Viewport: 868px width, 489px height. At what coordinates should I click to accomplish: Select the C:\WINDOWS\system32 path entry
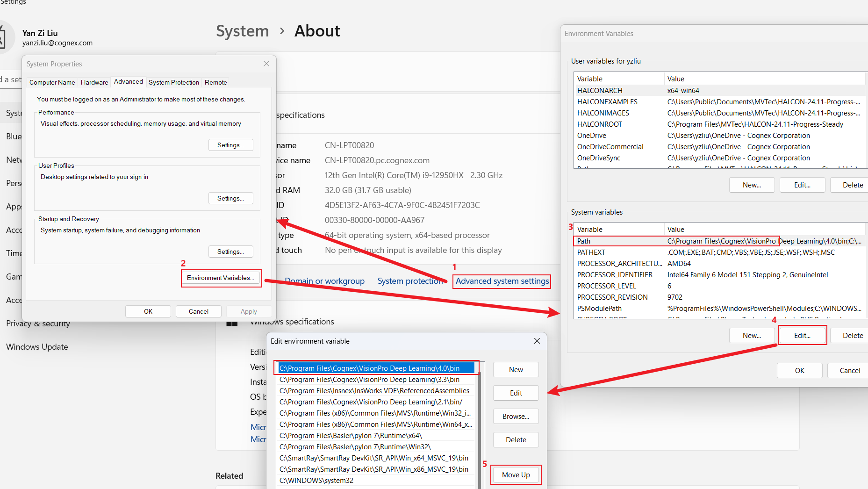(316, 480)
